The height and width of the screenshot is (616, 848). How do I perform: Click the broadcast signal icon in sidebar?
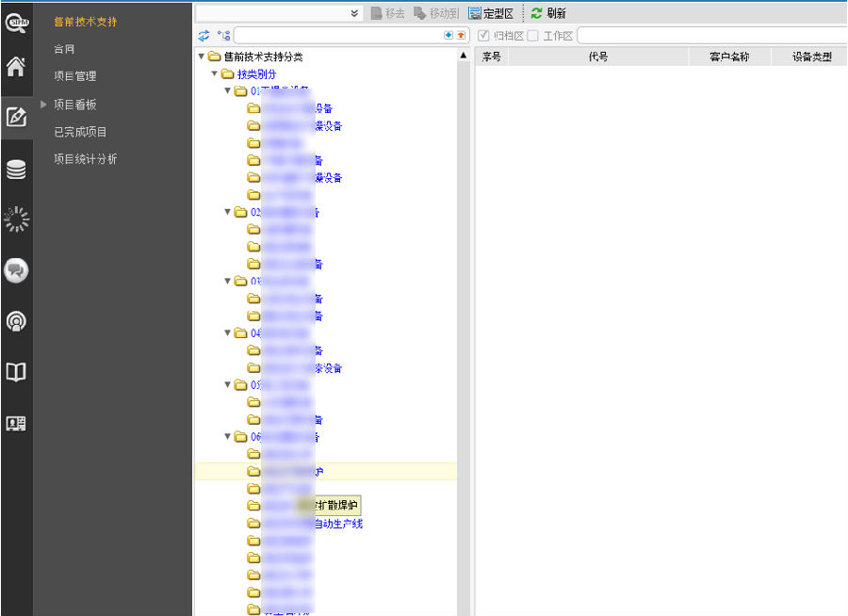click(x=16, y=321)
